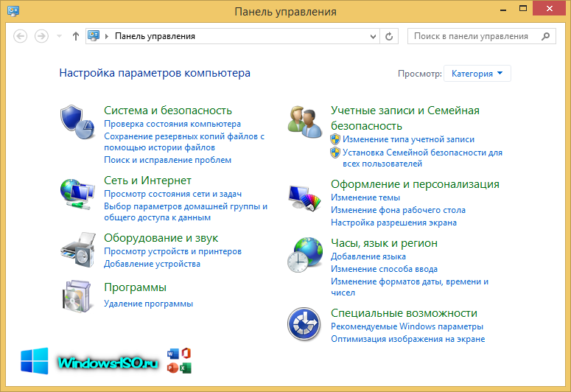
Task: Click the Clock, Language and Region globe icon
Action: [x=305, y=255]
